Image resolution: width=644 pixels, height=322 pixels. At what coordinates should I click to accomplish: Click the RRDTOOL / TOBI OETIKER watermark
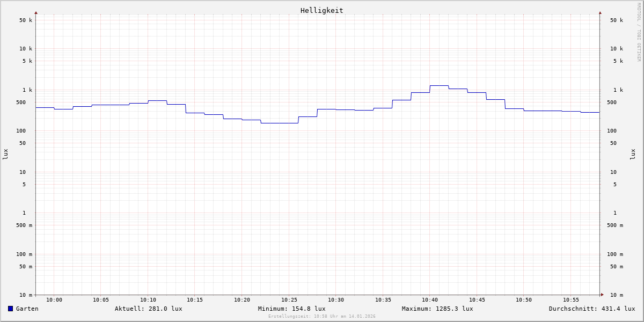[x=639, y=32]
